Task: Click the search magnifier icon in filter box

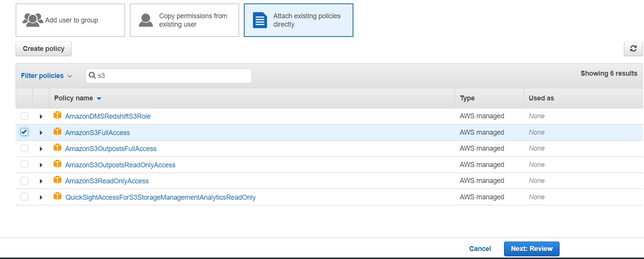Action: pyautogui.click(x=92, y=75)
